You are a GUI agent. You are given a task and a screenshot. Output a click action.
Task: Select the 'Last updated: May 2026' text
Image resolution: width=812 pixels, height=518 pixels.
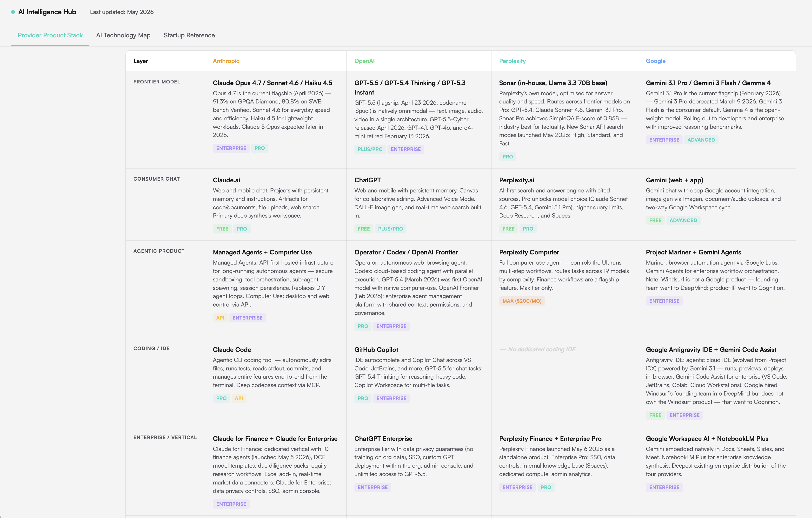point(122,12)
